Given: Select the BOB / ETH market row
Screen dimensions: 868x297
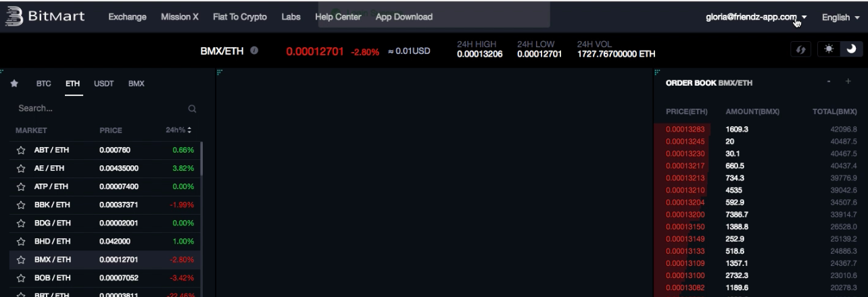Looking at the screenshot, I should click(105, 277).
